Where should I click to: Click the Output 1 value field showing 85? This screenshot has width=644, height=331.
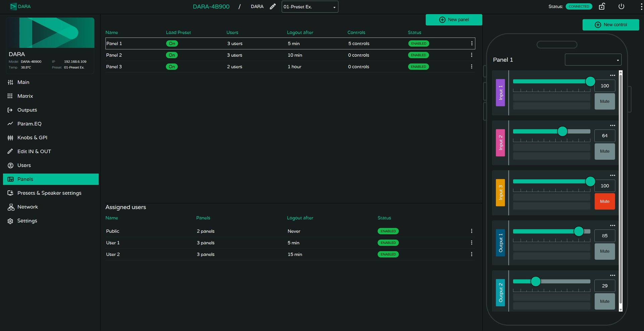[x=605, y=236]
